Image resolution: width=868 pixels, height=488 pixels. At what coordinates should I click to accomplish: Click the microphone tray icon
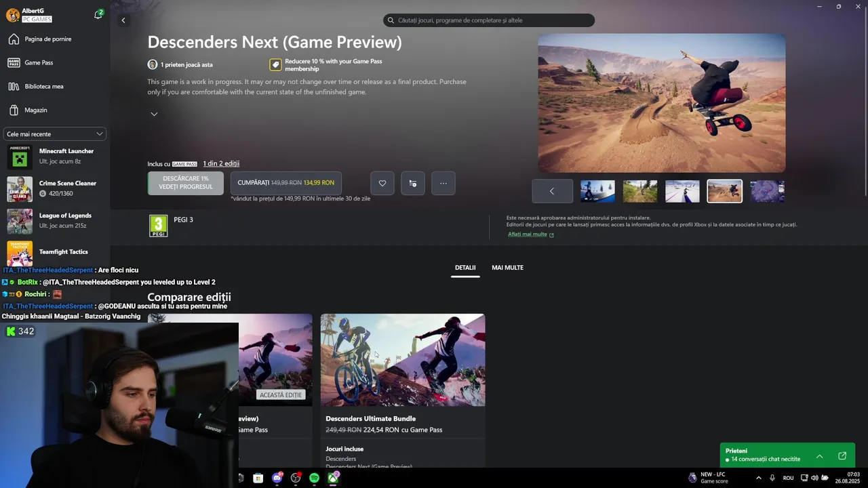(x=772, y=478)
